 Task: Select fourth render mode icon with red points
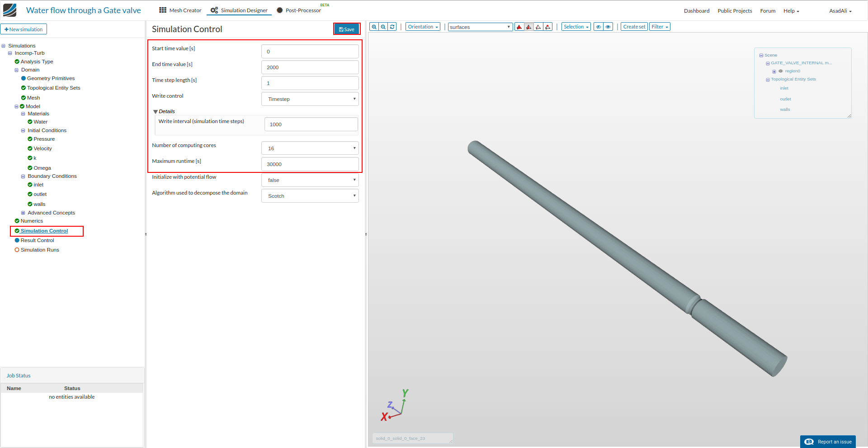548,27
